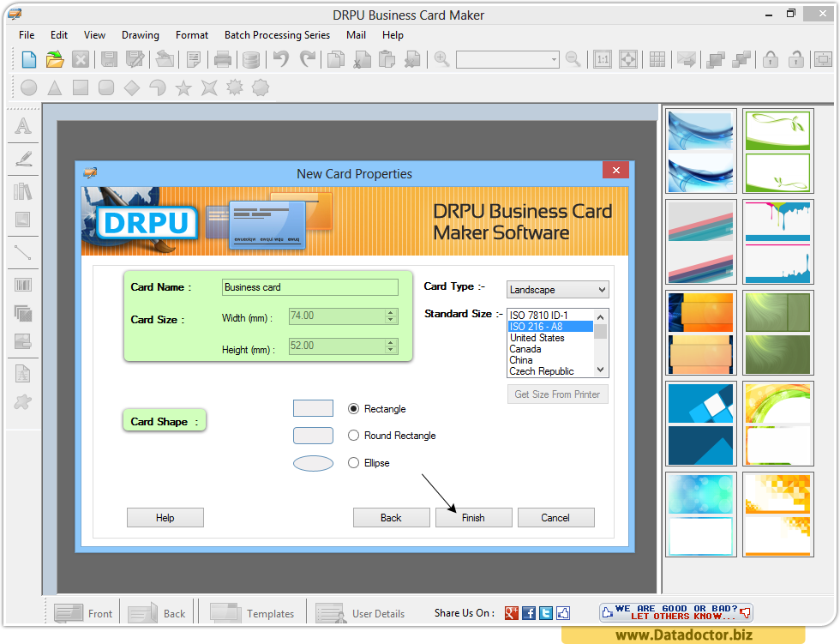Click the Back button in dialog

(391, 518)
